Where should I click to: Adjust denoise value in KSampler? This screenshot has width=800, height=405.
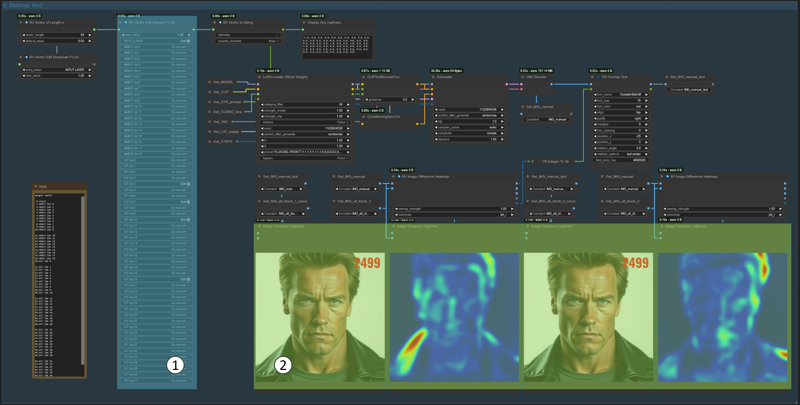click(469, 139)
